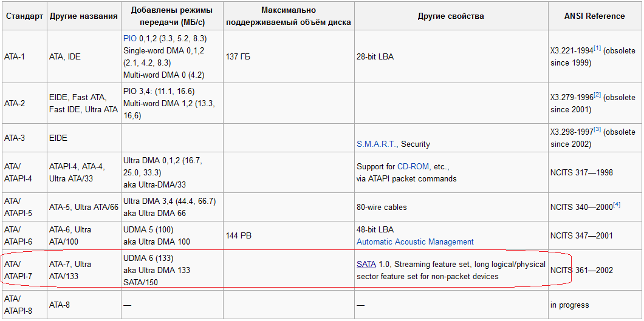Click the 'EIDE' cell in ATA-3 row
This screenshot has height=321, width=644.
point(84,138)
